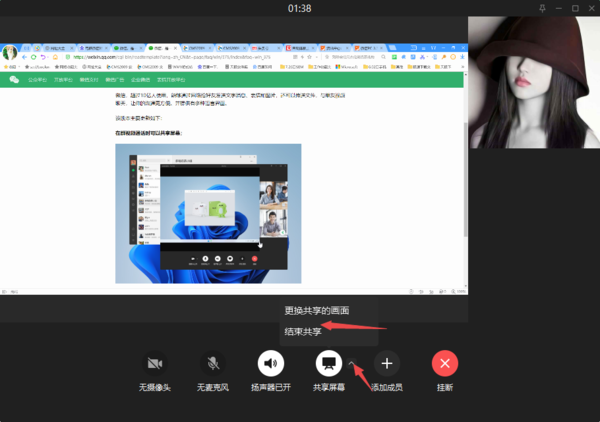Unmute the microphone (无麦克风)
600x422 pixels.
pos(213,363)
